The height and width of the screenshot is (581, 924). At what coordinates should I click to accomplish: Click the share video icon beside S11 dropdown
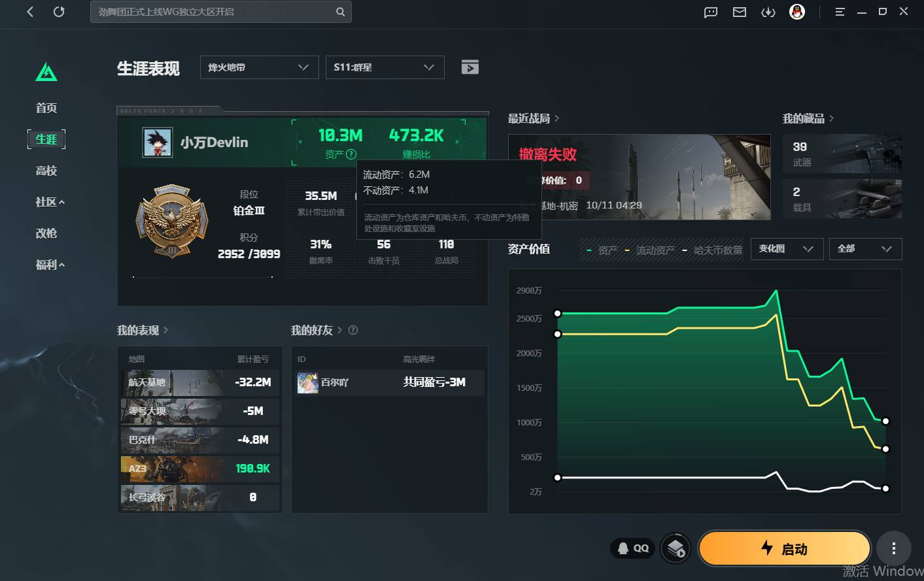coord(470,67)
